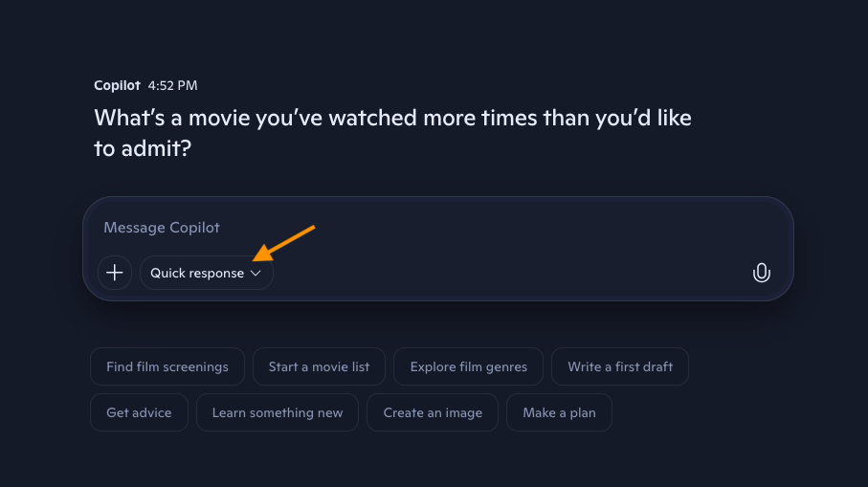Click the plus icon to add attachments
This screenshot has width=868, height=487.
click(115, 273)
